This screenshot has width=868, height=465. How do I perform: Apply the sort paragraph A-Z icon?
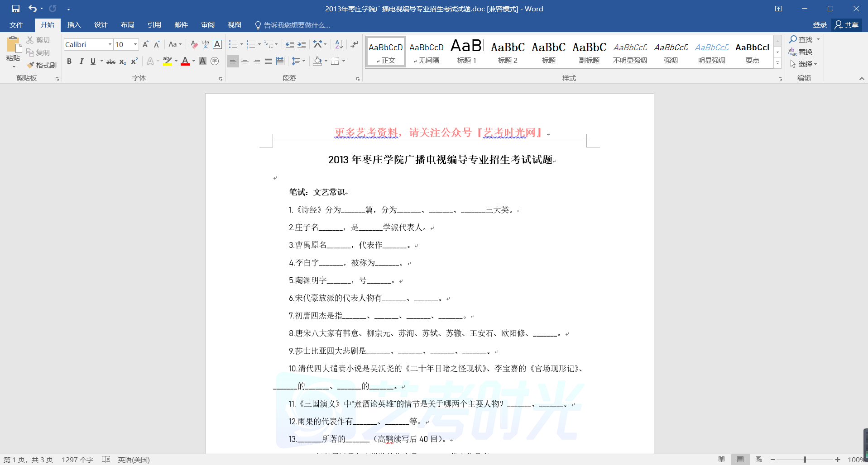339,44
